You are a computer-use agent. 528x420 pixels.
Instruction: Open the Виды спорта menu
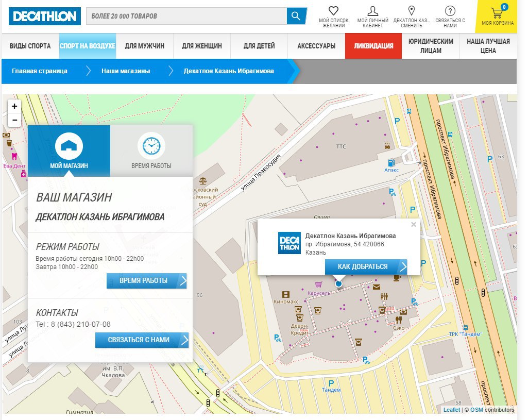[30, 46]
